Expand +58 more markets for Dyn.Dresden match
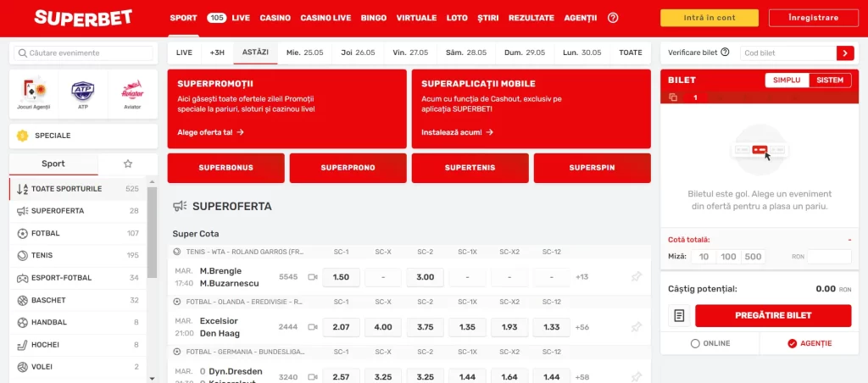The height and width of the screenshot is (383, 868). 582,377
